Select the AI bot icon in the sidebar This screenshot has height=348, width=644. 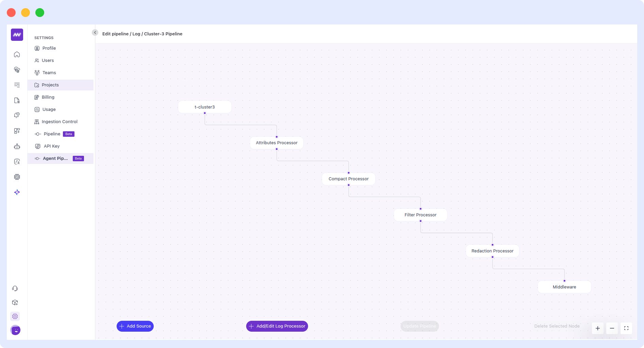[x=16, y=146]
